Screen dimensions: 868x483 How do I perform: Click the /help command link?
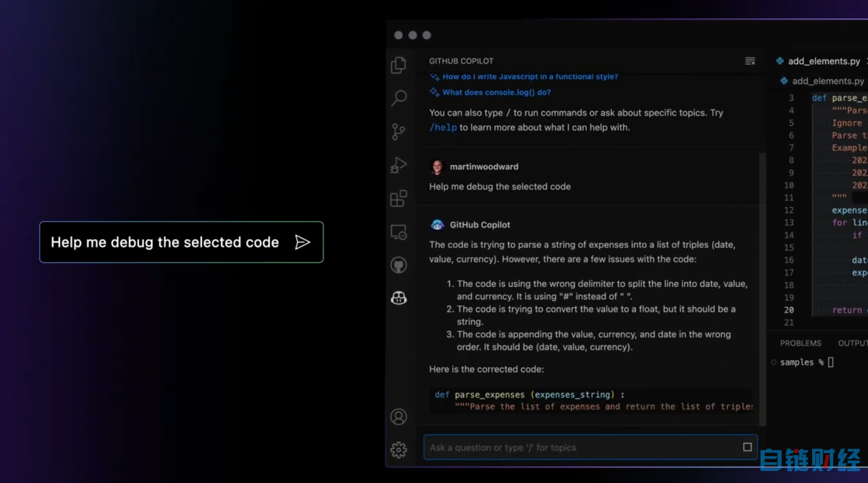point(443,127)
